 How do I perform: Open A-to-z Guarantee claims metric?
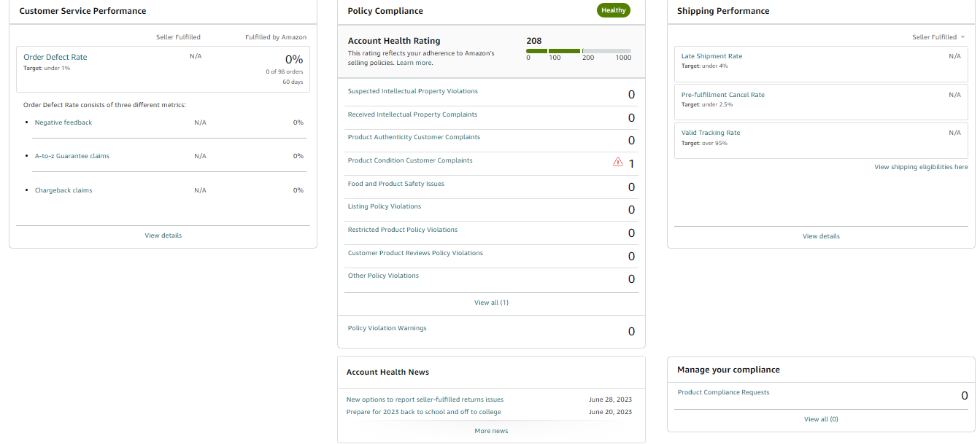click(72, 156)
